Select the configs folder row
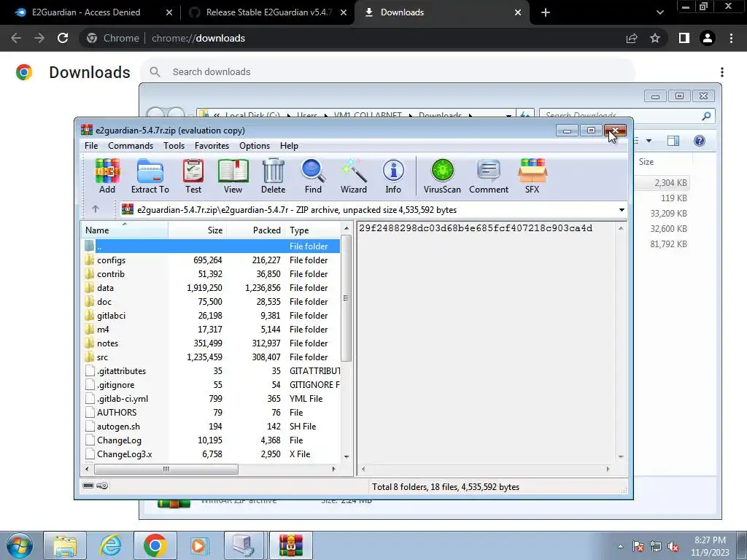The height and width of the screenshot is (560, 747). point(211,260)
